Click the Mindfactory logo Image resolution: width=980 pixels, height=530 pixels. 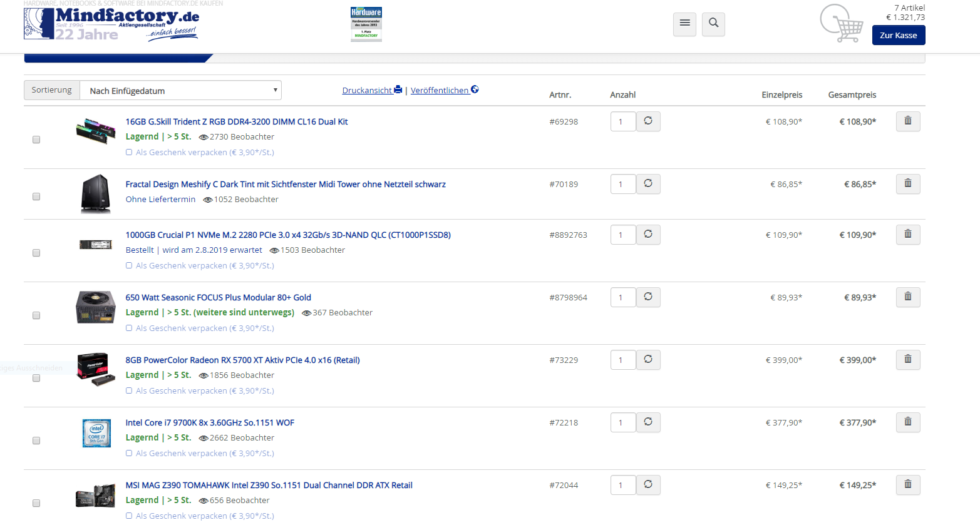(x=111, y=24)
